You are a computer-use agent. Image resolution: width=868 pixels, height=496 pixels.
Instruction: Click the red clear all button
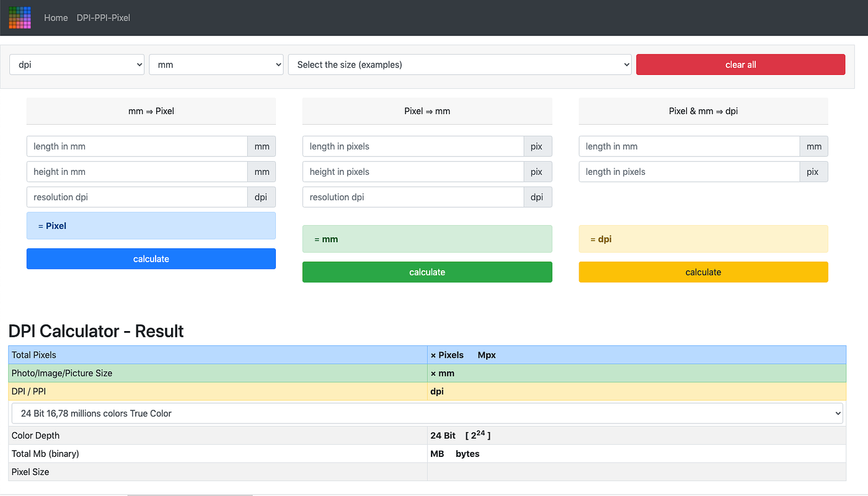tap(740, 64)
